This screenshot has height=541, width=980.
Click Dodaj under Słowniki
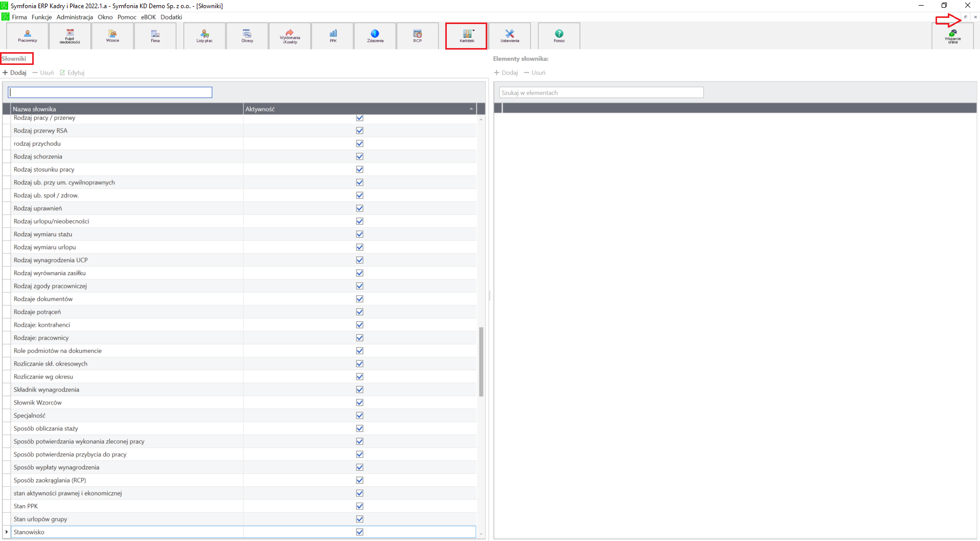coord(14,73)
